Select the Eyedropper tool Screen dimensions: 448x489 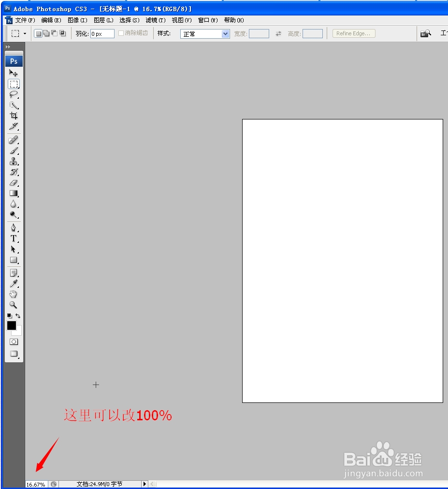[x=14, y=284]
